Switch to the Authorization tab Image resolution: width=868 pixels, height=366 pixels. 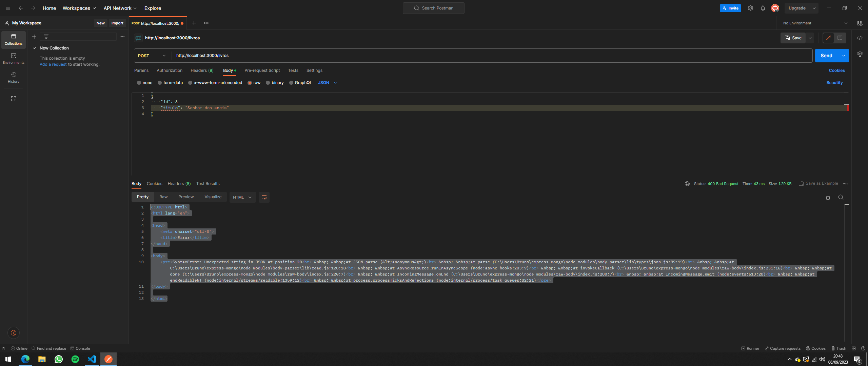[170, 70]
